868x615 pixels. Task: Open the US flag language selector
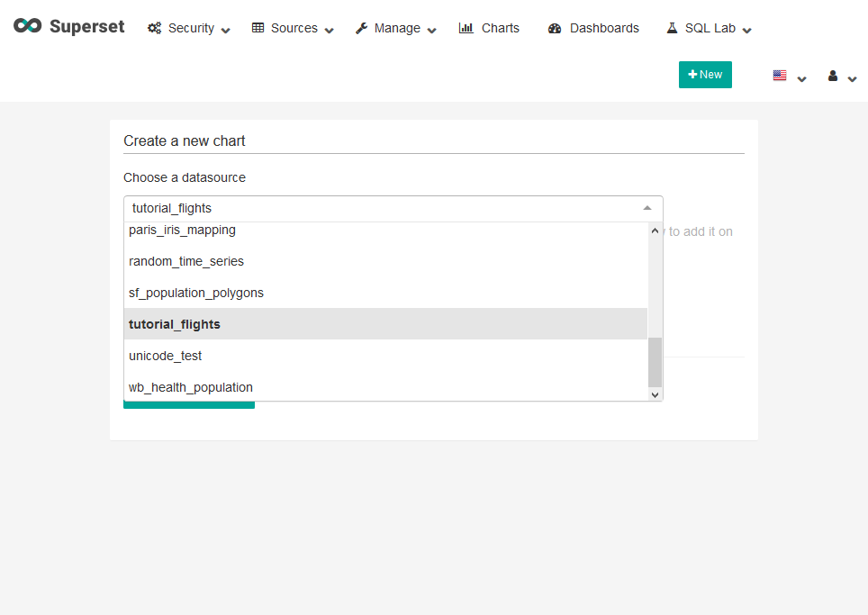click(789, 77)
